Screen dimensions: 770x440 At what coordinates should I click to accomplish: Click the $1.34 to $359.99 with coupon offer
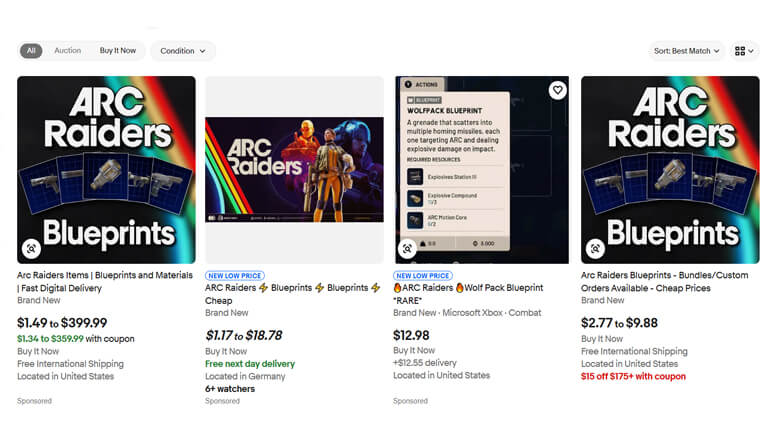(x=76, y=339)
